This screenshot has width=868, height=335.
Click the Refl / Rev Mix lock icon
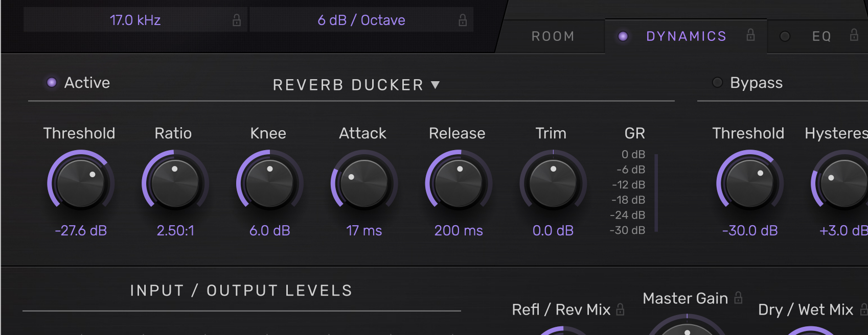click(620, 309)
